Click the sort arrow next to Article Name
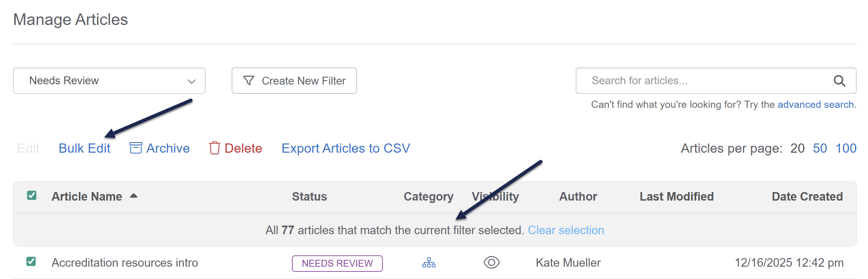 tap(134, 196)
